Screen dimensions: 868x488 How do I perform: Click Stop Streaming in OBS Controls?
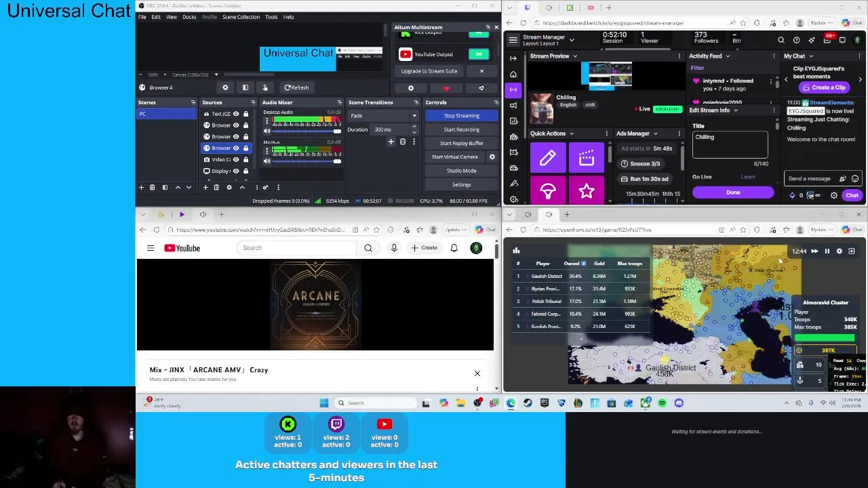pyautogui.click(x=461, y=116)
